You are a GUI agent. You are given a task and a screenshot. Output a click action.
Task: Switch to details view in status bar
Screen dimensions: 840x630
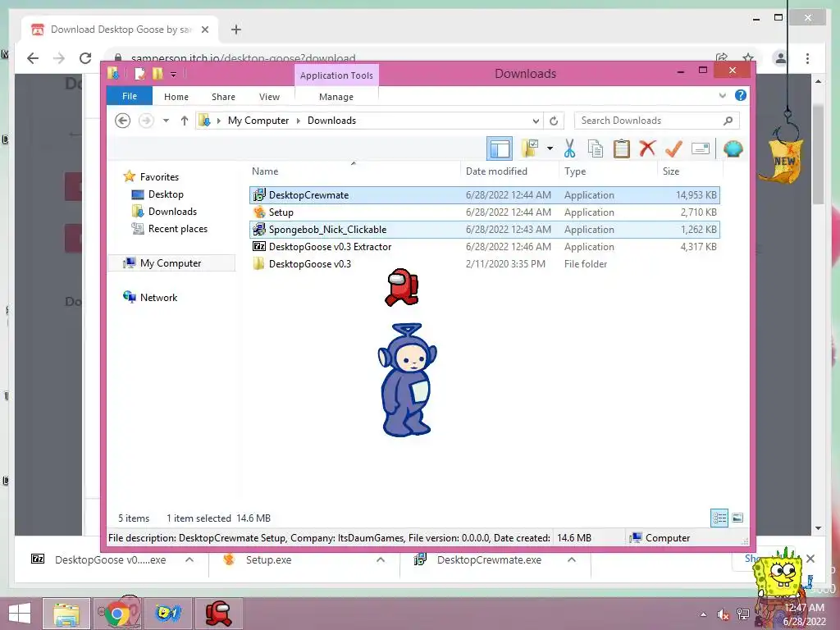[x=719, y=518]
